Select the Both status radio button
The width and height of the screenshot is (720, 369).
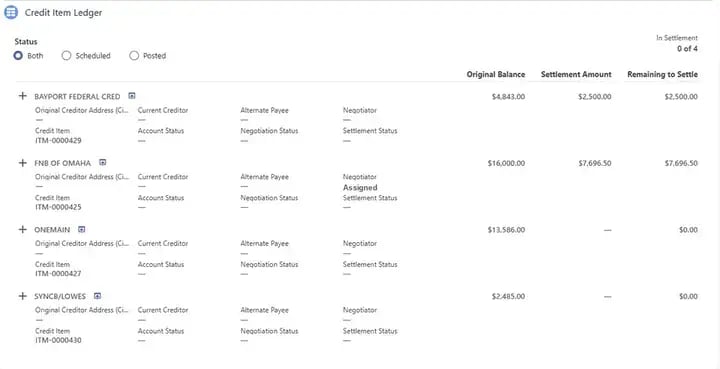coord(18,56)
